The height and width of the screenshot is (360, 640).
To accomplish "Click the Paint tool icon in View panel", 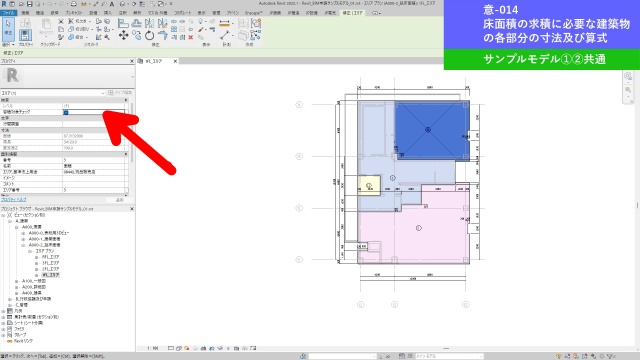I will pyautogui.click(x=201, y=29).
